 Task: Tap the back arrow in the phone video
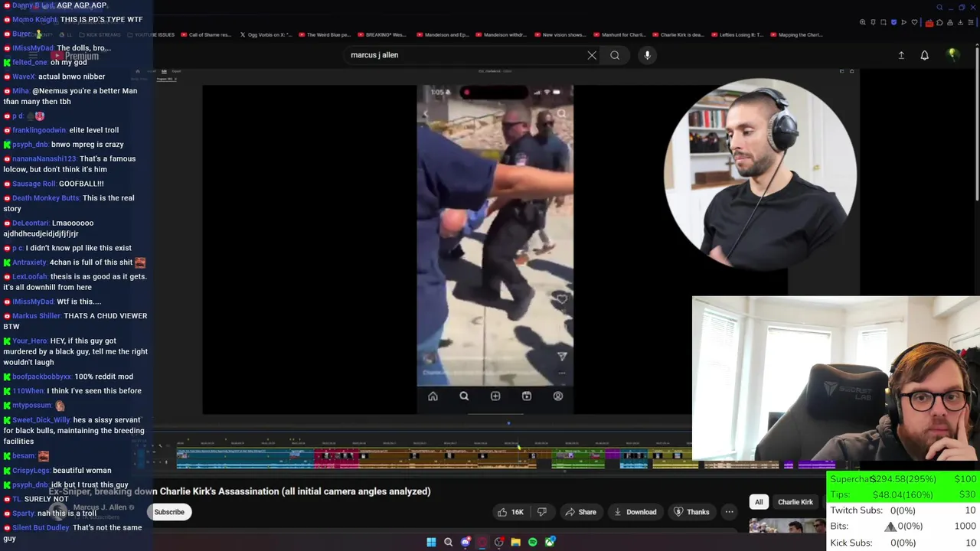pos(426,114)
